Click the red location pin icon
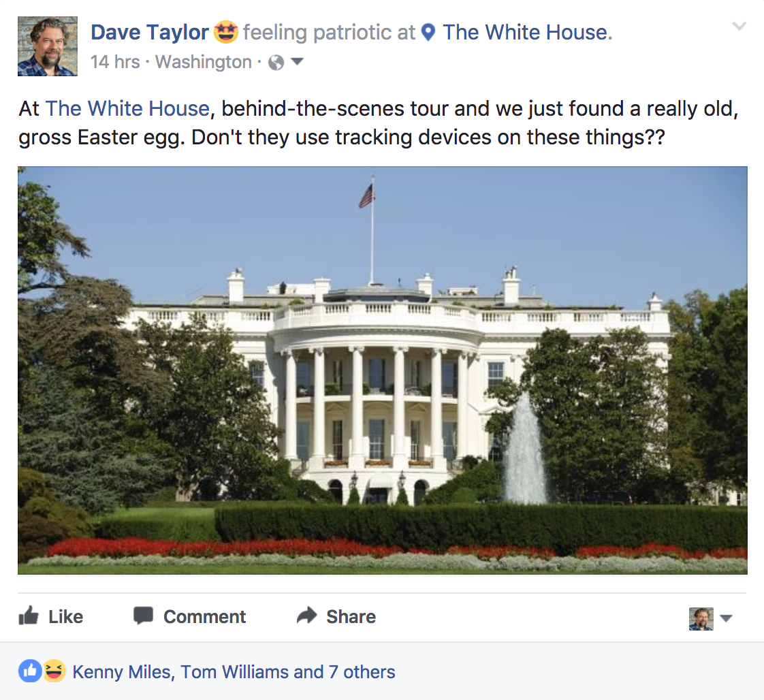The image size is (764, 700). [428, 32]
